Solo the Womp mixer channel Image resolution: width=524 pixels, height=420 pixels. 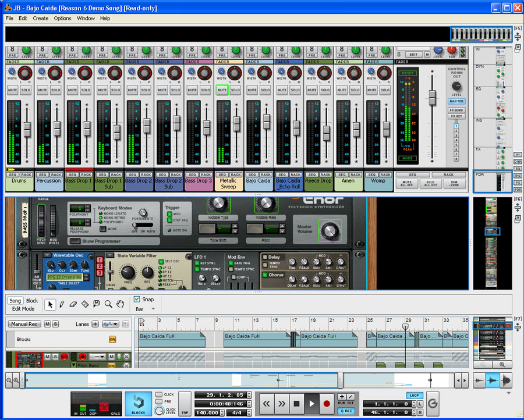[385, 90]
